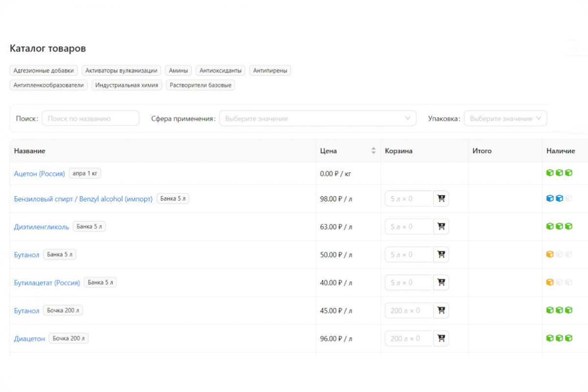Screen dimensions: 588x392
Task: Click green availability cubes for Ацетон
Action: pos(559,173)
